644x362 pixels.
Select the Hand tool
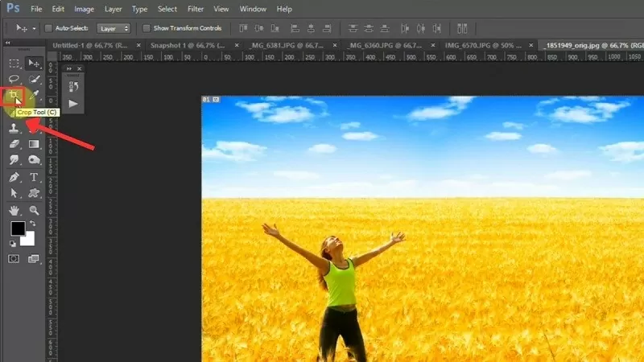14,210
